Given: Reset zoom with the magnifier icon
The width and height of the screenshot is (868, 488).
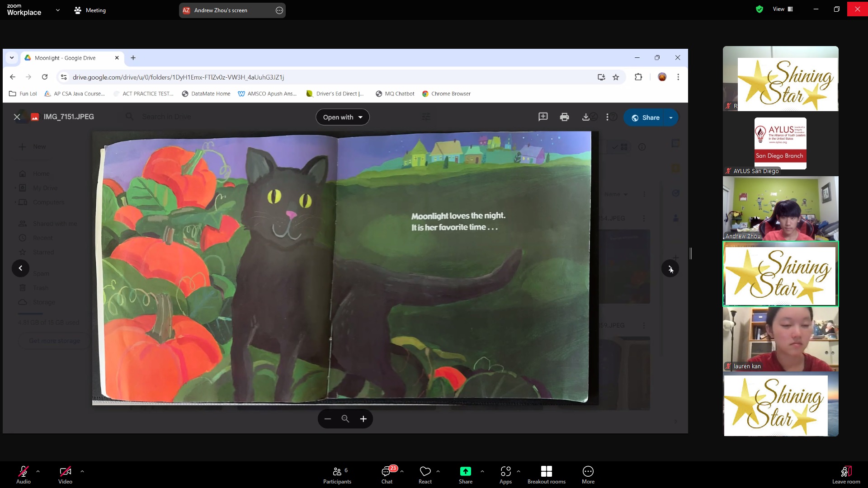Looking at the screenshot, I should [x=345, y=419].
